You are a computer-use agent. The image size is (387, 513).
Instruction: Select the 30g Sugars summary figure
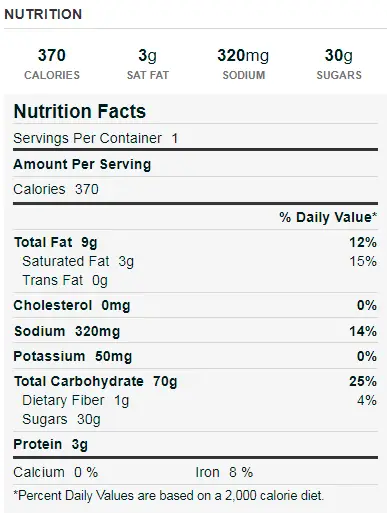point(339,64)
